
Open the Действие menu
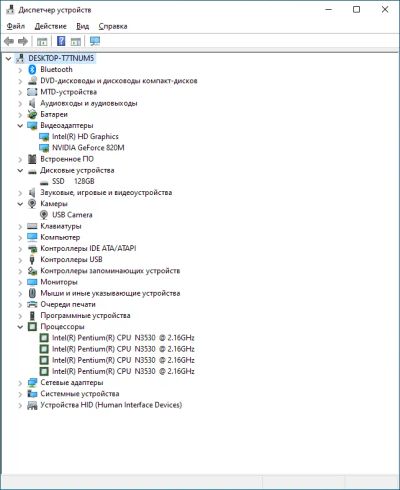pyautogui.click(x=51, y=26)
